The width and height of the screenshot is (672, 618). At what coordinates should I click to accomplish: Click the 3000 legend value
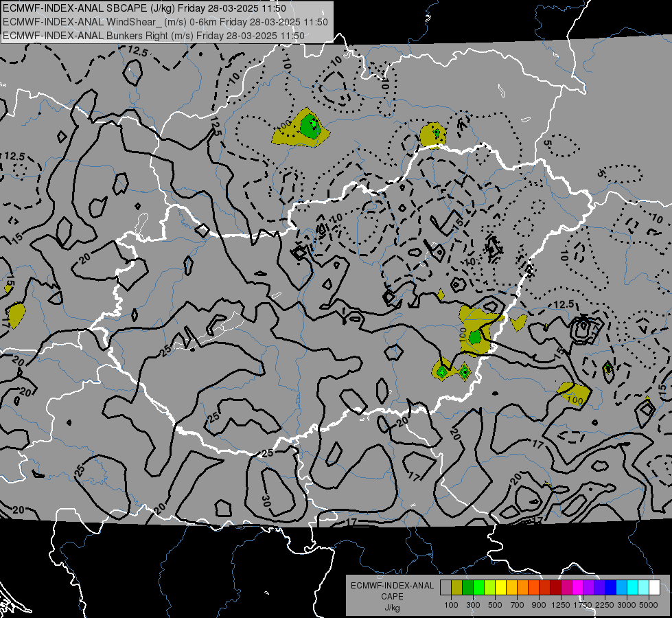[x=627, y=605]
